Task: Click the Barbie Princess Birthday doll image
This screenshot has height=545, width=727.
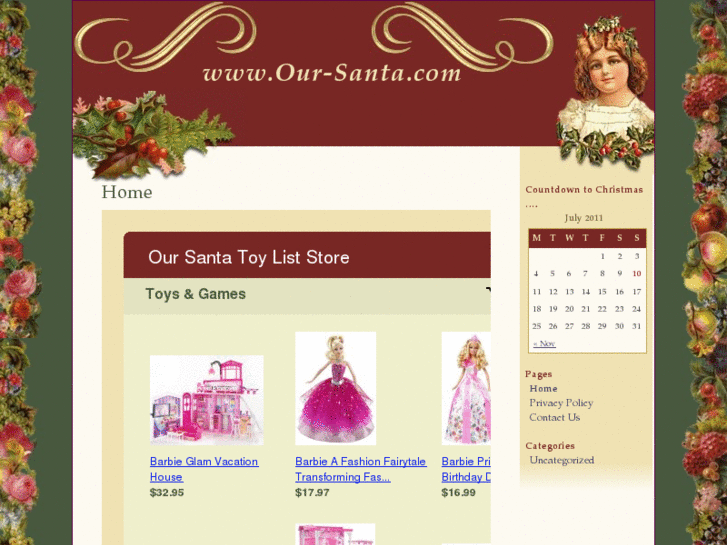Action: (466, 388)
